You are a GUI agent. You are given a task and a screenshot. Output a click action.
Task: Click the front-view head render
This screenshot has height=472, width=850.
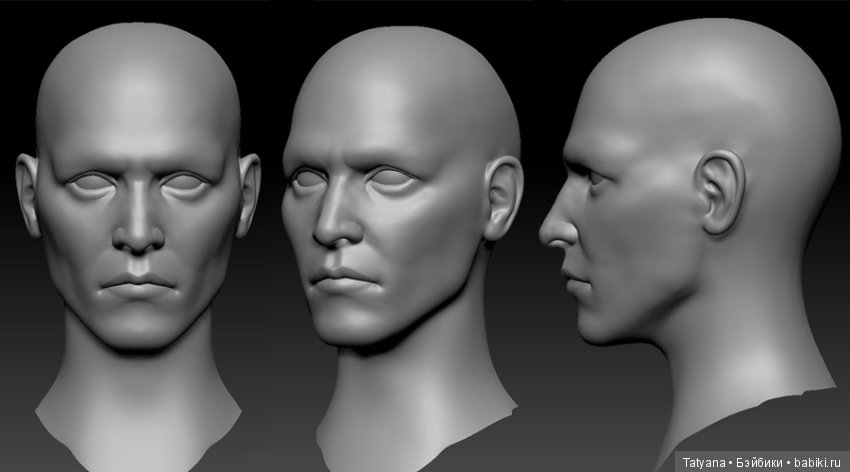click(x=138, y=200)
